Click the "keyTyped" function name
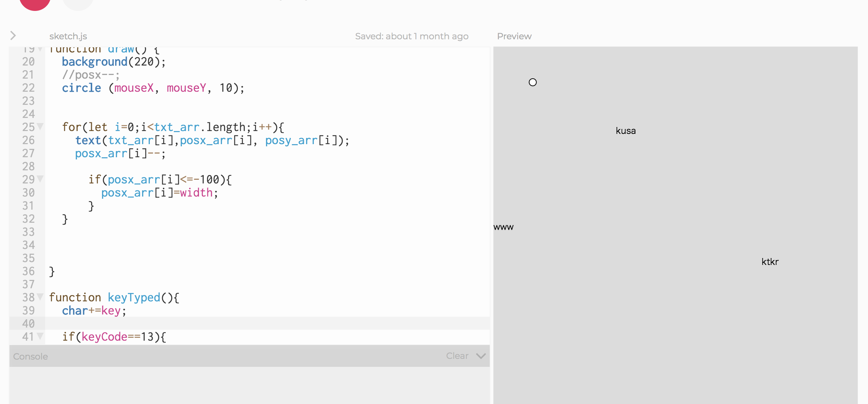This screenshot has width=868, height=404. (134, 297)
